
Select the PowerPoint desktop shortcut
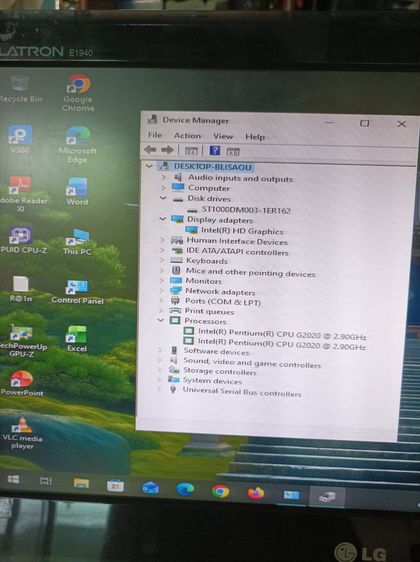[x=22, y=383]
